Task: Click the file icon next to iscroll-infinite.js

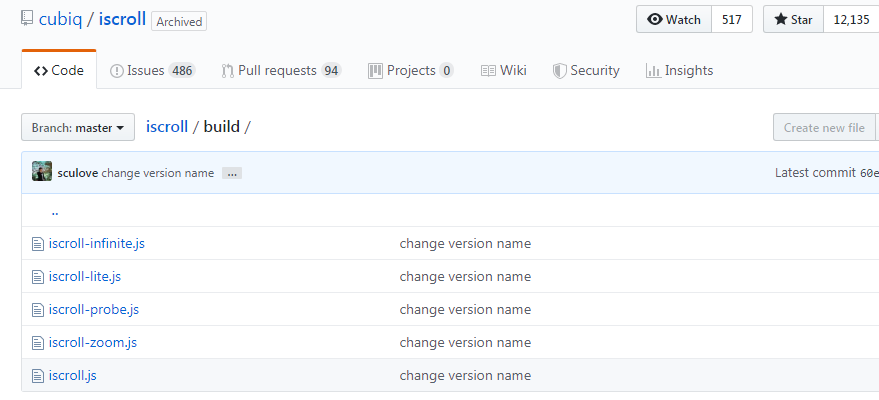Action: pos(38,244)
